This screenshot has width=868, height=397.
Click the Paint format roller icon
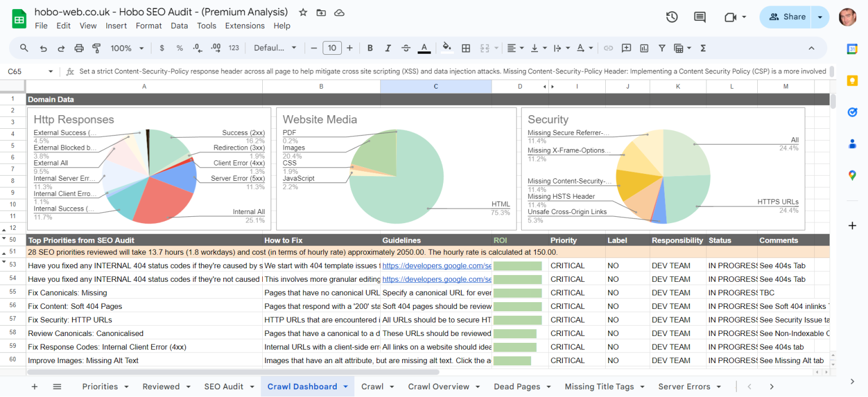click(96, 49)
